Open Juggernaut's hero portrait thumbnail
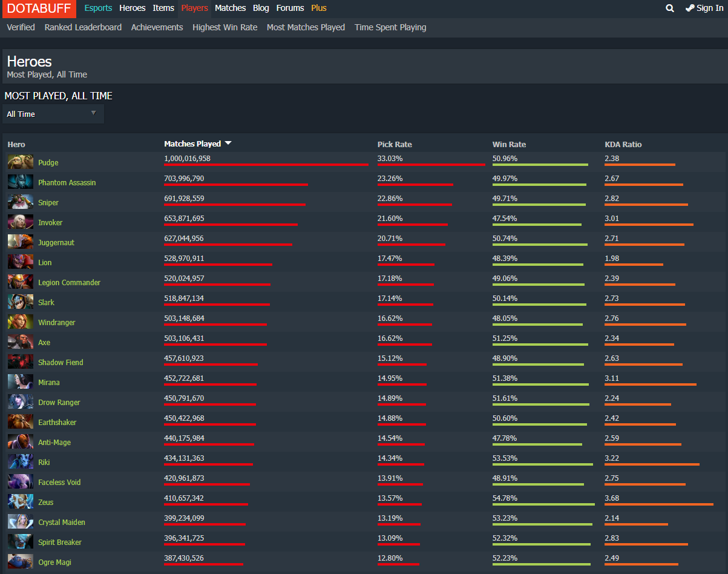This screenshot has width=728, height=574. (21, 242)
